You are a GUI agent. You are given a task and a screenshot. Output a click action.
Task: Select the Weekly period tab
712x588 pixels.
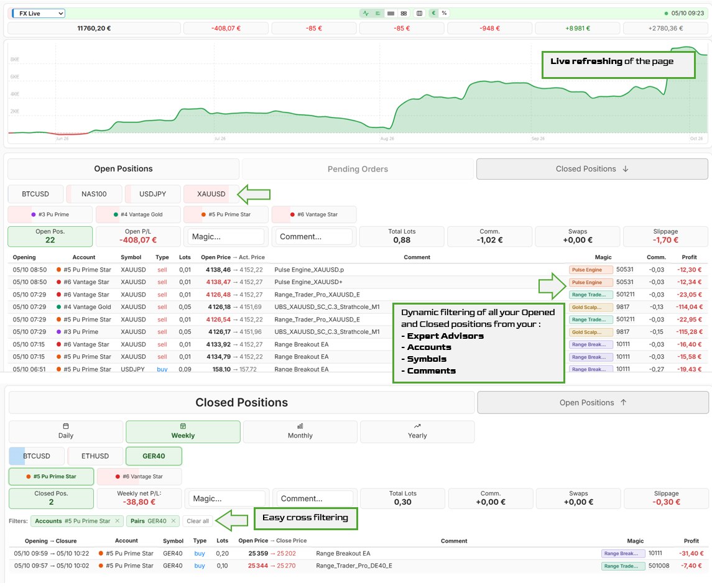[183, 431]
